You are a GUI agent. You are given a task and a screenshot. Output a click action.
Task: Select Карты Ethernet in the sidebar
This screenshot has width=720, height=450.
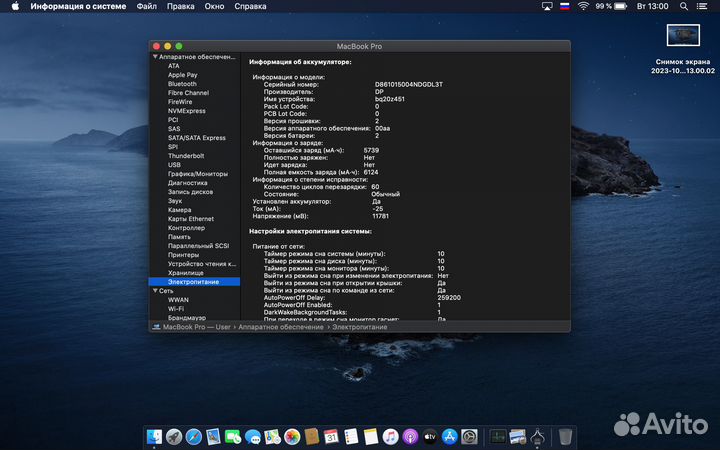(x=191, y=219)
